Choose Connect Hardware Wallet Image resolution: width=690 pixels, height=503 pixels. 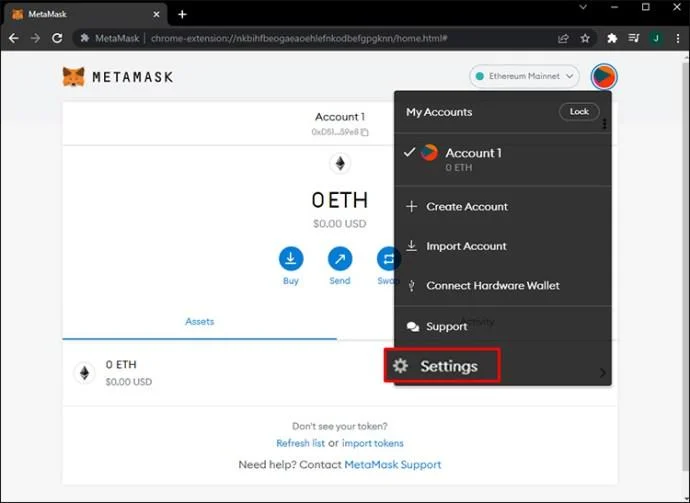tap(503, 286)
